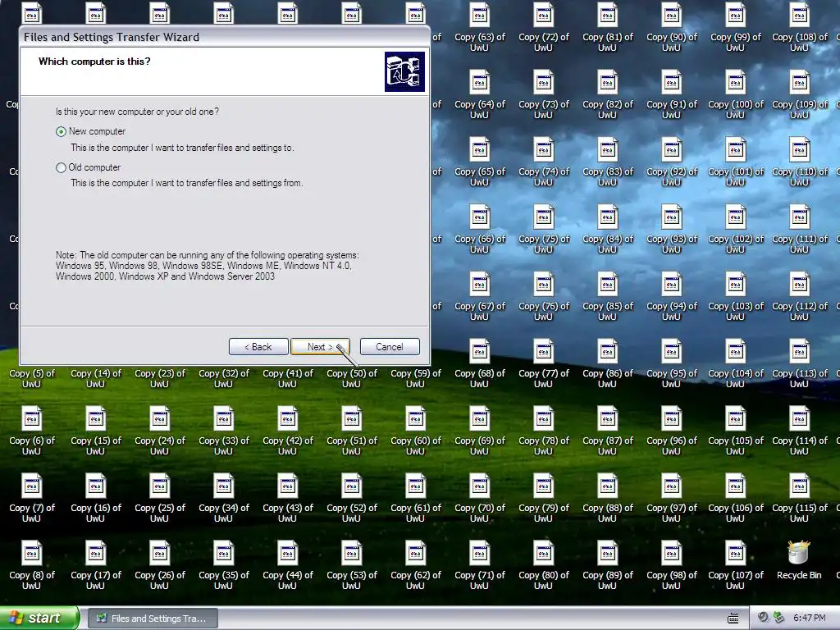Click the Files and Settings Transfer Wizard title bar

[x=225, y=37]
